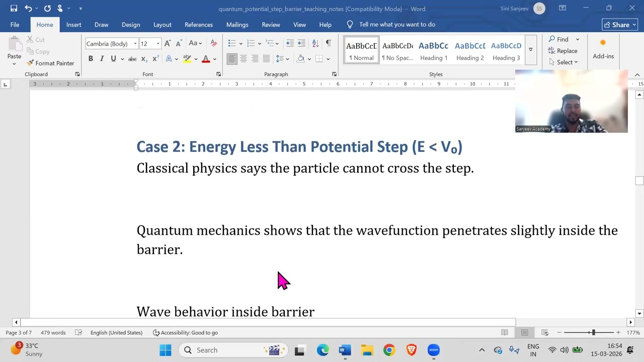The width and height of the screenshot is (644, 362).
Task: Apply the No Spacing style
Action: [397, 50]
